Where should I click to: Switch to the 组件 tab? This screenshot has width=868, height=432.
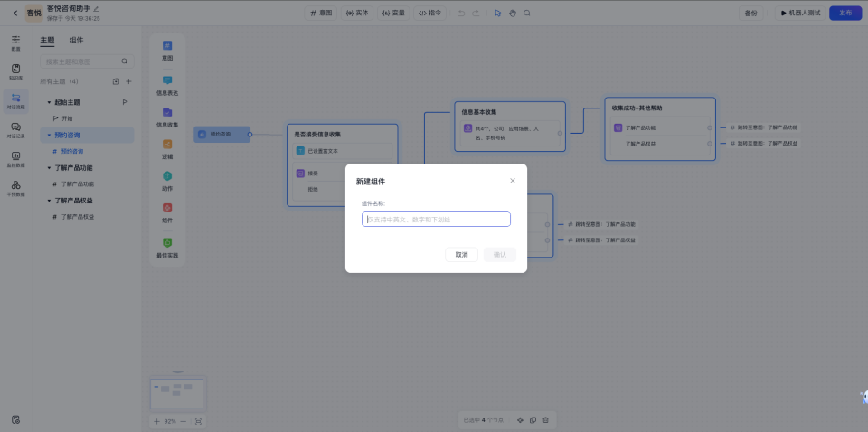(77, 41)
